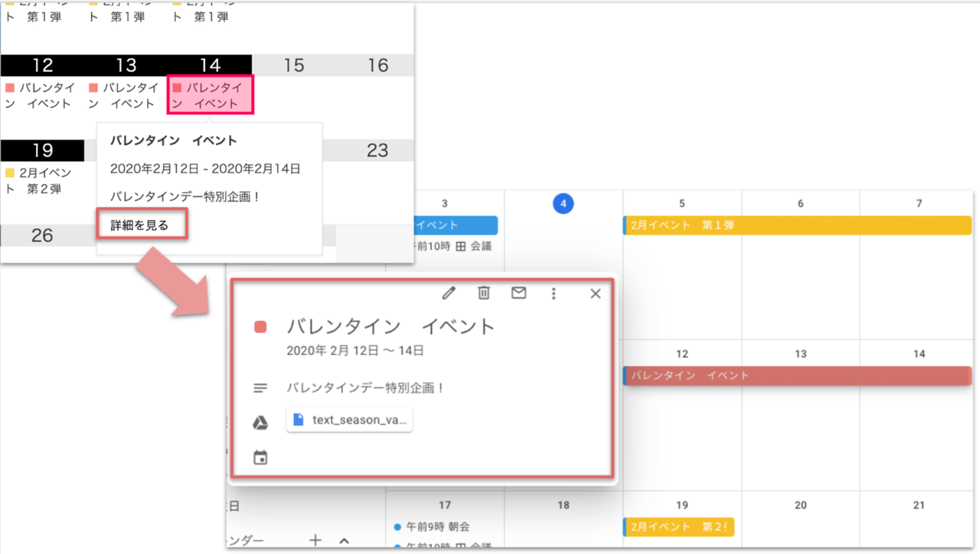The height and width of the screenshot is (554, 980).
Task: Click day 16 header in mini calendar
Action: coord(378,65)
